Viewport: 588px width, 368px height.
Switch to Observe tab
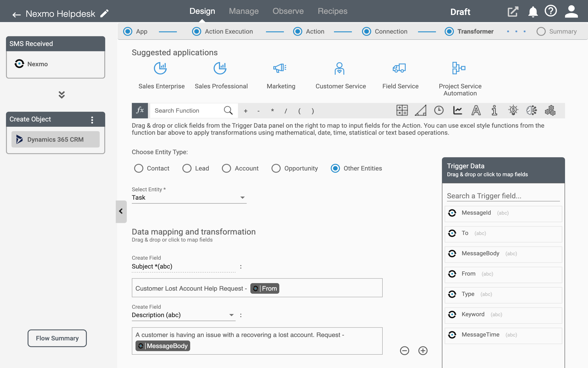pos(288,11)
